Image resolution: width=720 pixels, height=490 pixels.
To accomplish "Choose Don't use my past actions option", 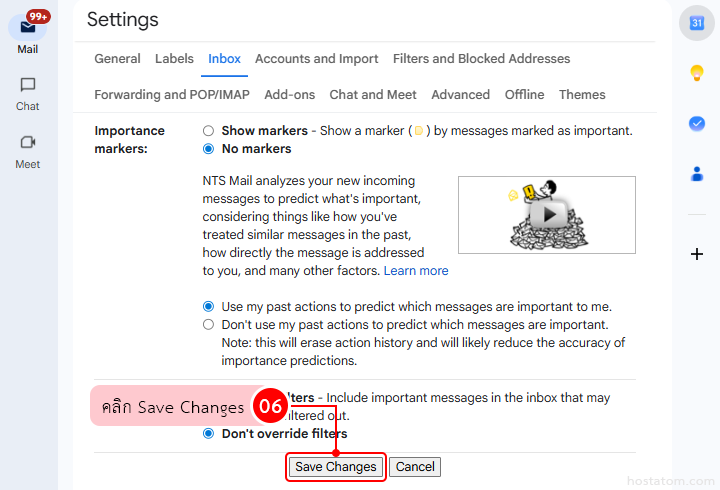I will click(x=208, y=325).
